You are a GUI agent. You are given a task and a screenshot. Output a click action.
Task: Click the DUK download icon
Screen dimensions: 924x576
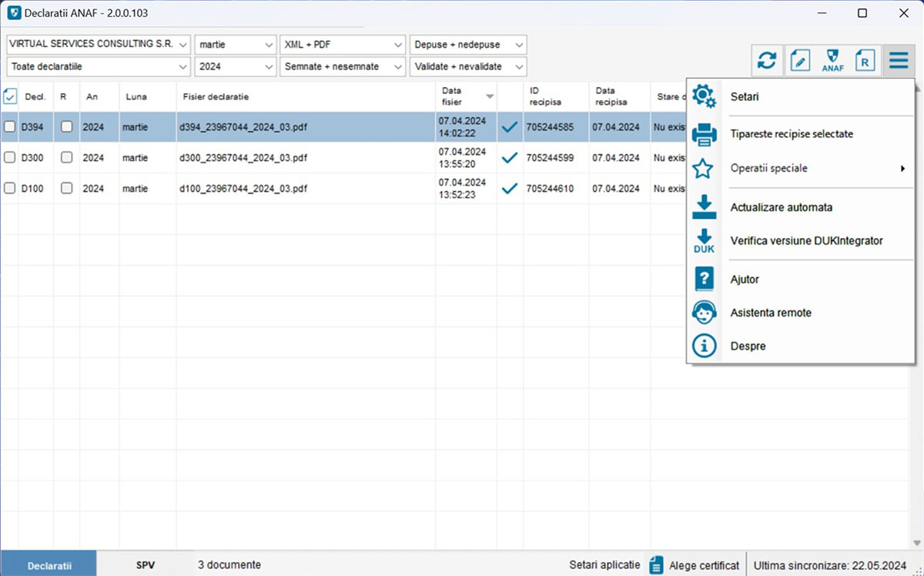(704, 241)
